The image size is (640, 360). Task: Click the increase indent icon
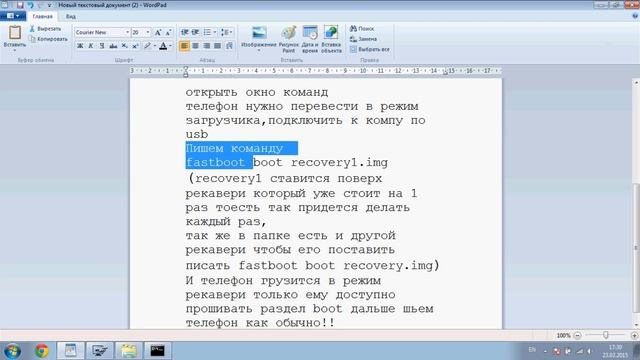[x=196, y=32]
